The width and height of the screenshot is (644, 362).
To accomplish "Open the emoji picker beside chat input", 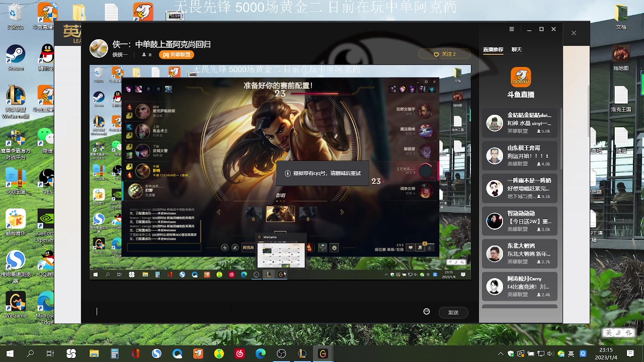I will point(427,312).
